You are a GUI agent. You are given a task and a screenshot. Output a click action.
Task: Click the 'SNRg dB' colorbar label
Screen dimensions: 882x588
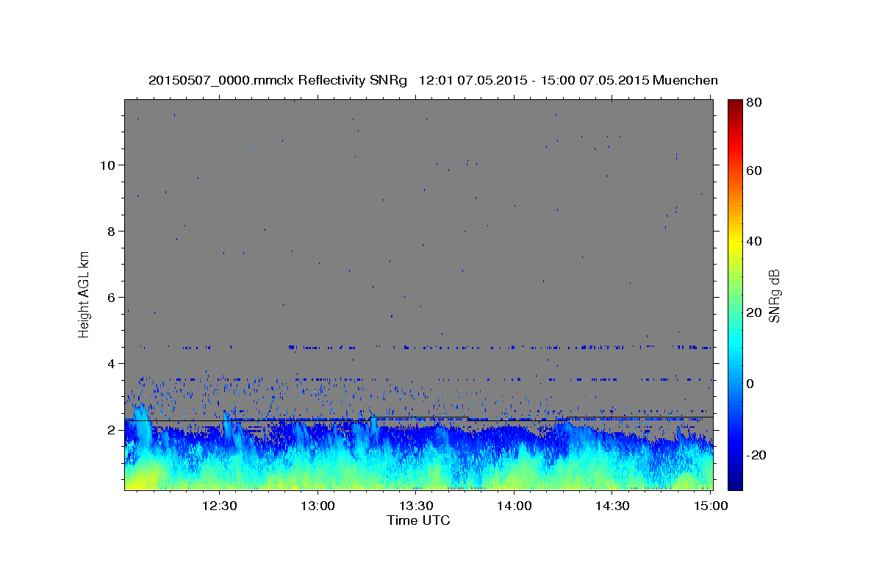774,295
